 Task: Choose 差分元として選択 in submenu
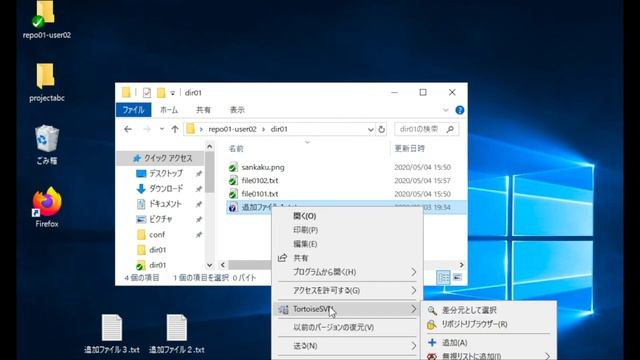pos(488,310)
